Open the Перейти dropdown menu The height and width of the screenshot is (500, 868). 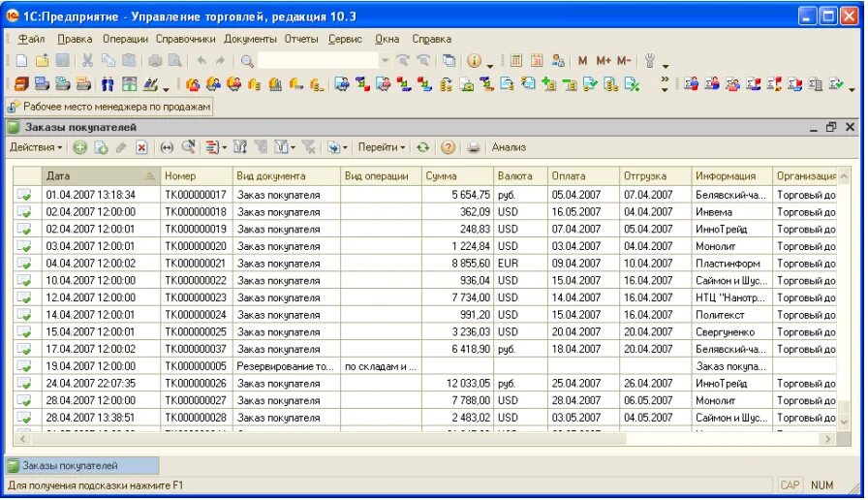[x=382, y=147]
